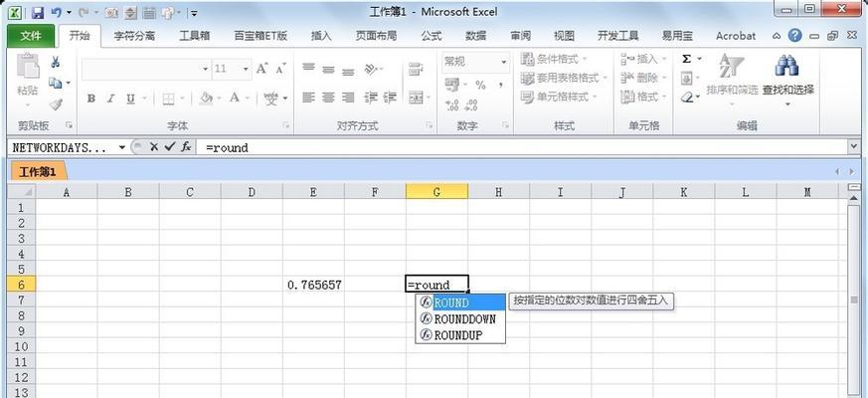Screen dimensions: 868x398
Task: Switch to the Data (数据) tab
Action: (x=475, y=36)
